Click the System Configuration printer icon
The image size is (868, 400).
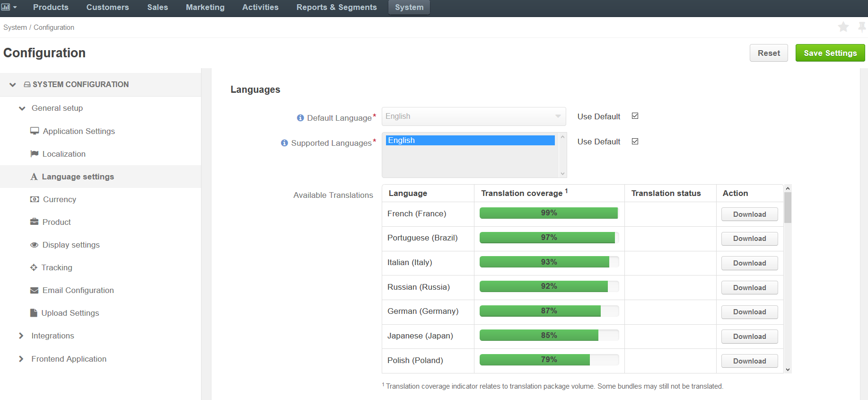[27, 84]
